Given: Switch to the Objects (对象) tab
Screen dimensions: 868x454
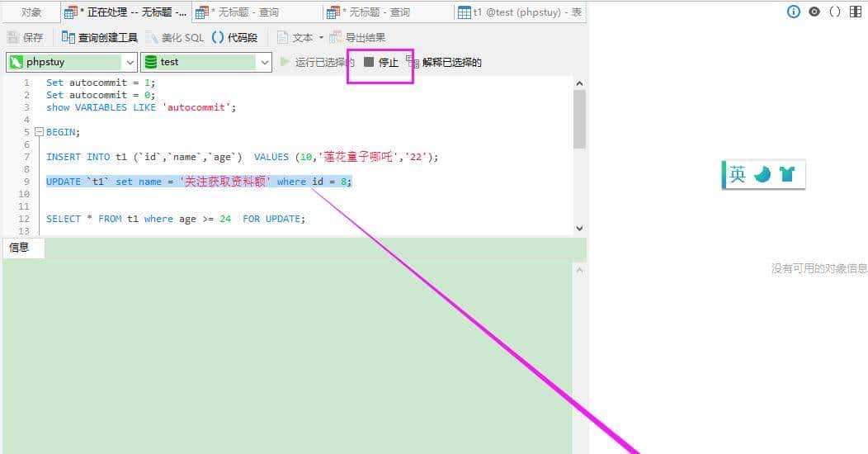Looking at the screenshot, I should tap(31, 12).
